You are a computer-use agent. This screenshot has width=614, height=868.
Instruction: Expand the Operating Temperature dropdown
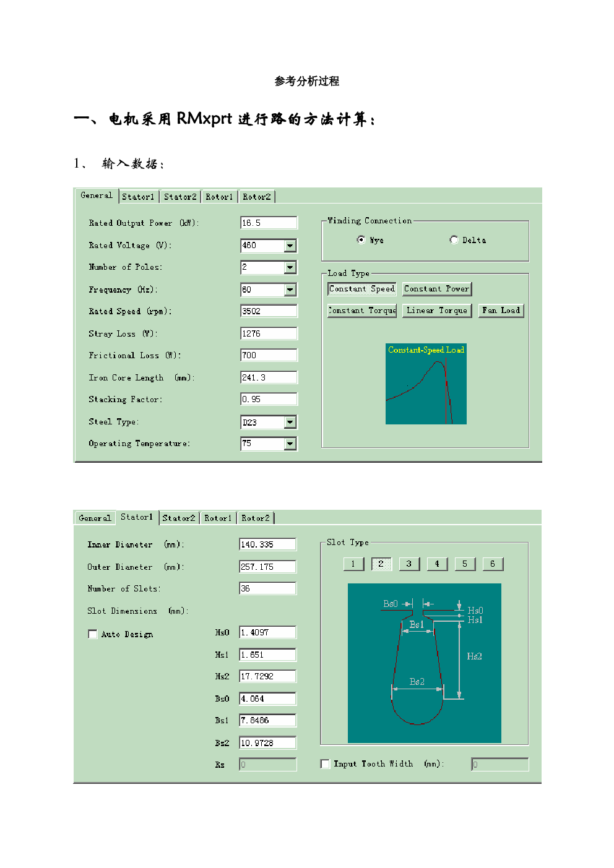pos(290,444)
